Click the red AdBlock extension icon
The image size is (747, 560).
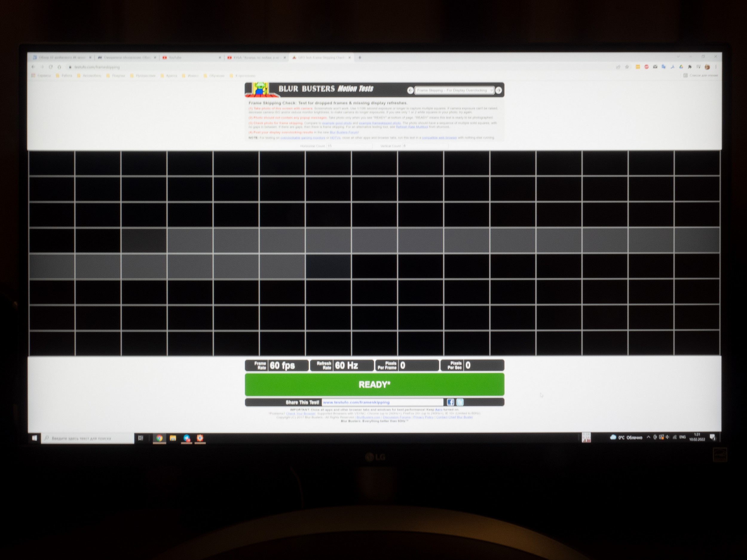646,67
